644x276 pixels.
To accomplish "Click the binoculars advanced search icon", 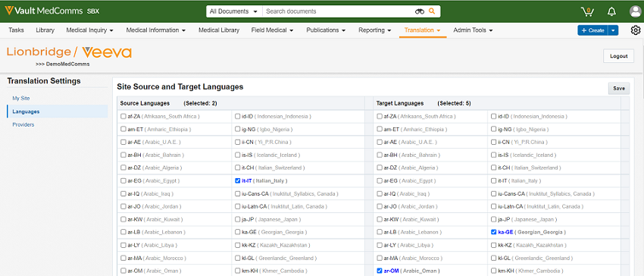I will click(419, 11).
